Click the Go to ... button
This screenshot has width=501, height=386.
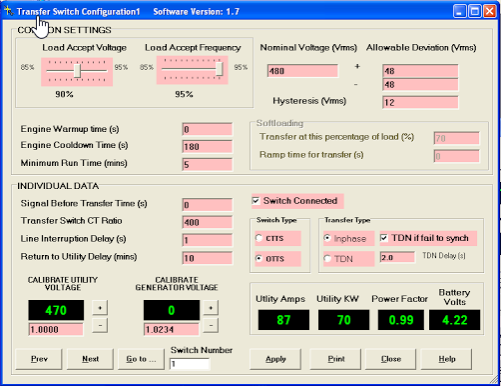click(x=141, y=359)
